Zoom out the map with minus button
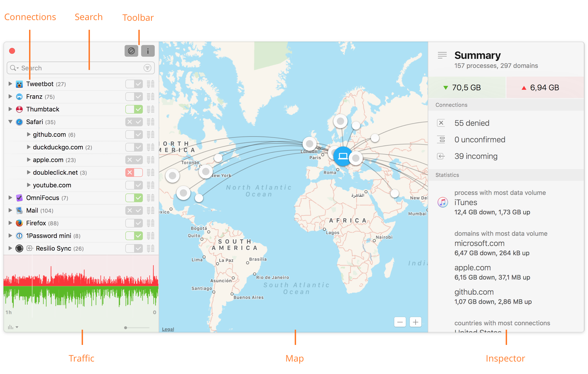This screenshot has height=374, width=588. 400,322
